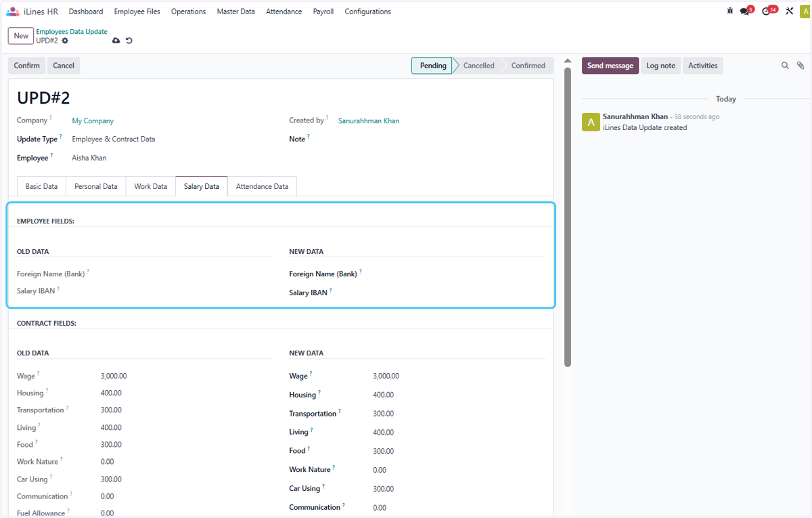Save record with the cloud upload icon
Viewport: 812px width, 518px height.
[116, 41]
